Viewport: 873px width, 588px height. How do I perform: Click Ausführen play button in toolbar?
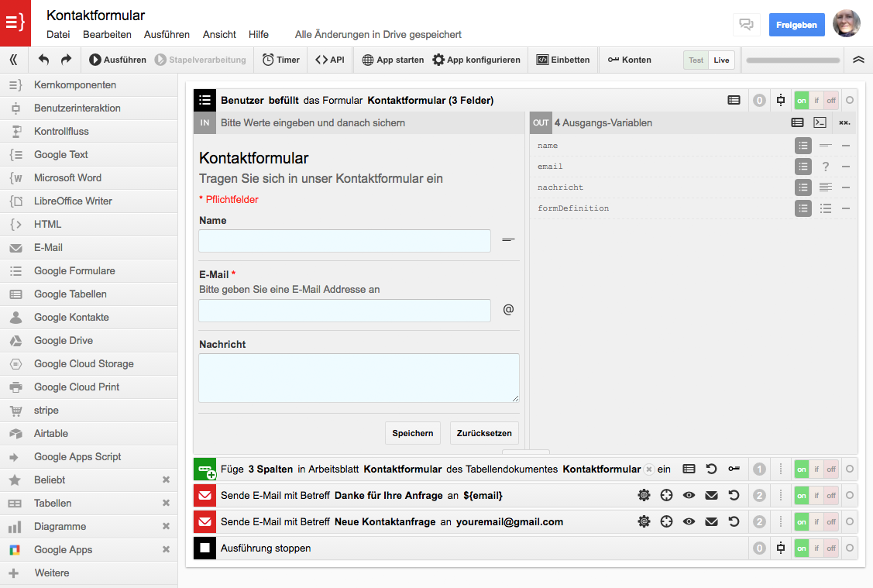[x=118, y=60]
